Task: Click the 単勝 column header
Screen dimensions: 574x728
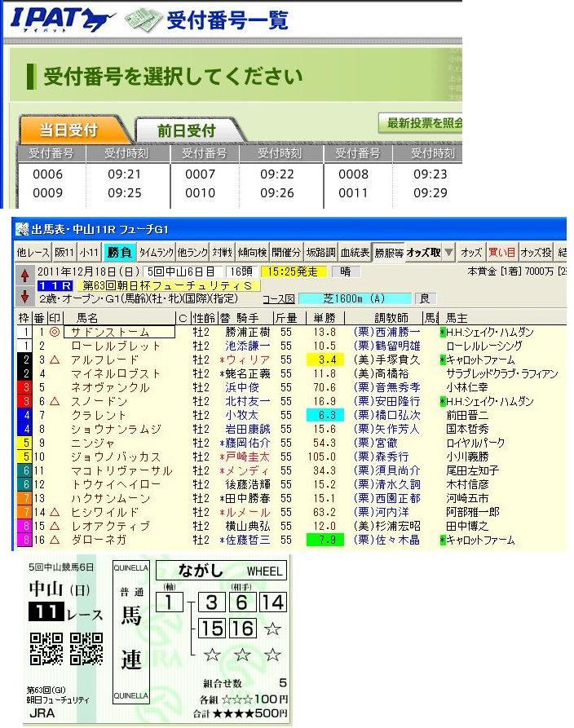Action: pos(325,318)
